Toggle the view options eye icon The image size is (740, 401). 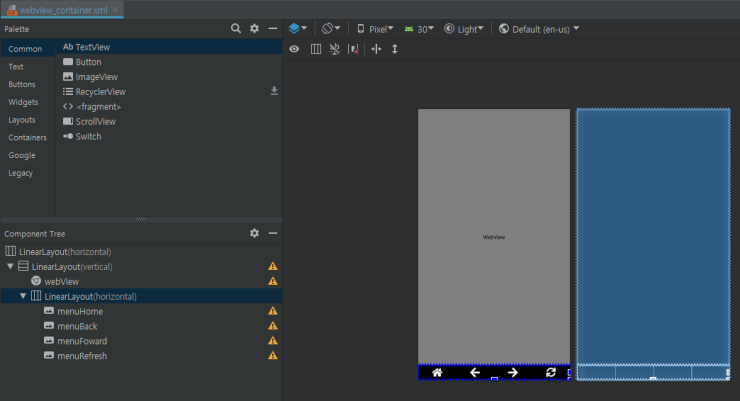coord(294,49)
